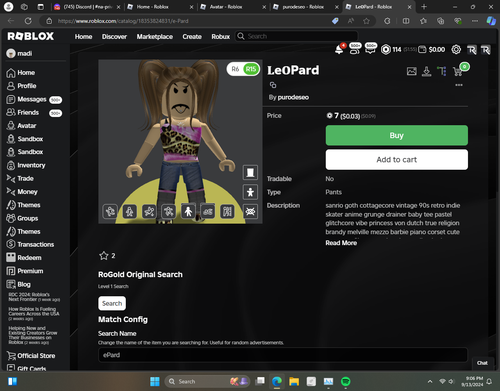Open the notifications bell

tap(339, 50)
